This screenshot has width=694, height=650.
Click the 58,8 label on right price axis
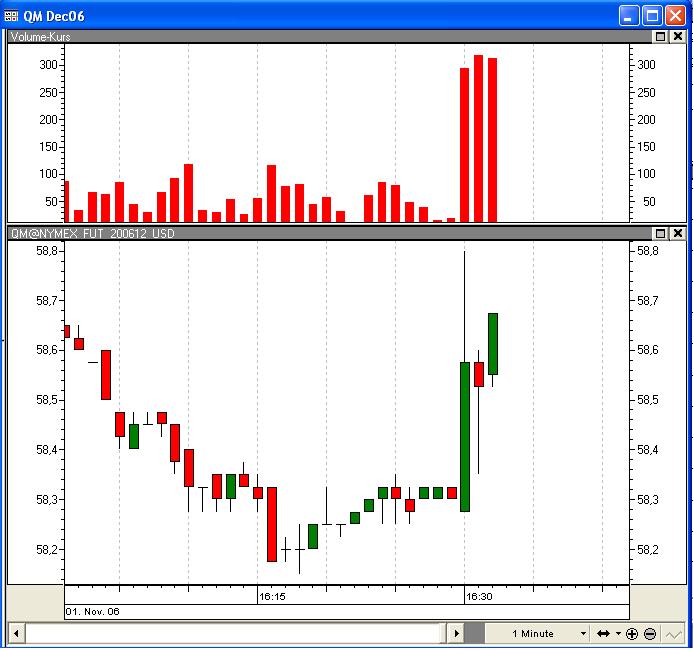coord(648,251)
